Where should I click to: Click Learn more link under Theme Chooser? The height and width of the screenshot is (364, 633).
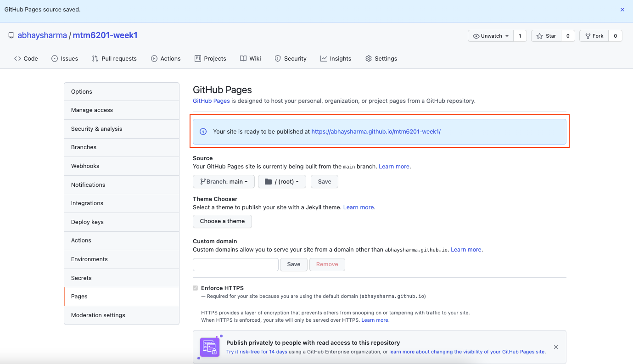[359, 207]
